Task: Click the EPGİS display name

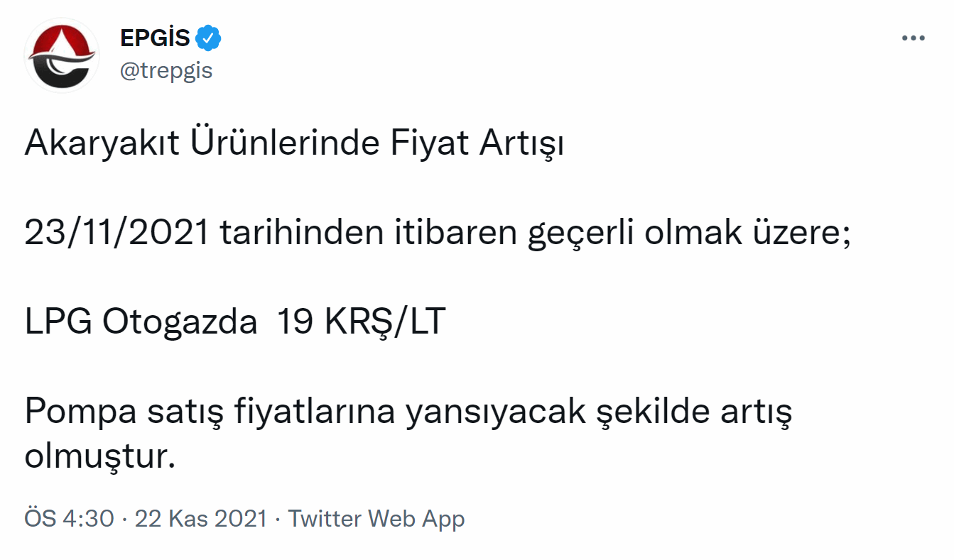Action: pos(155,38)
